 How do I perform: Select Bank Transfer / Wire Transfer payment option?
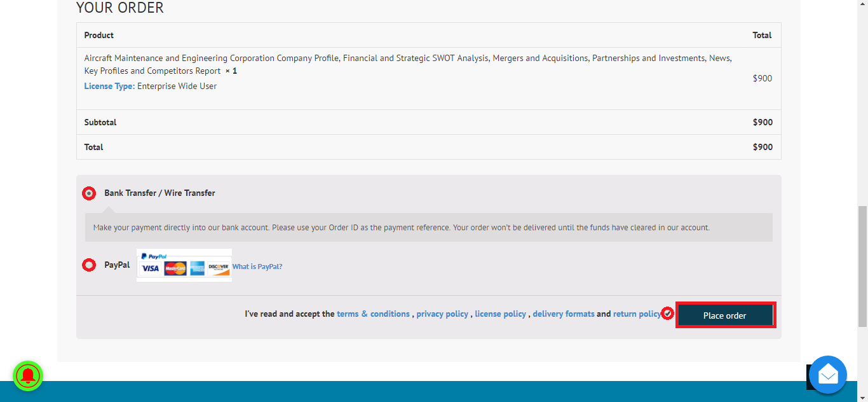(x=89, y=193)
